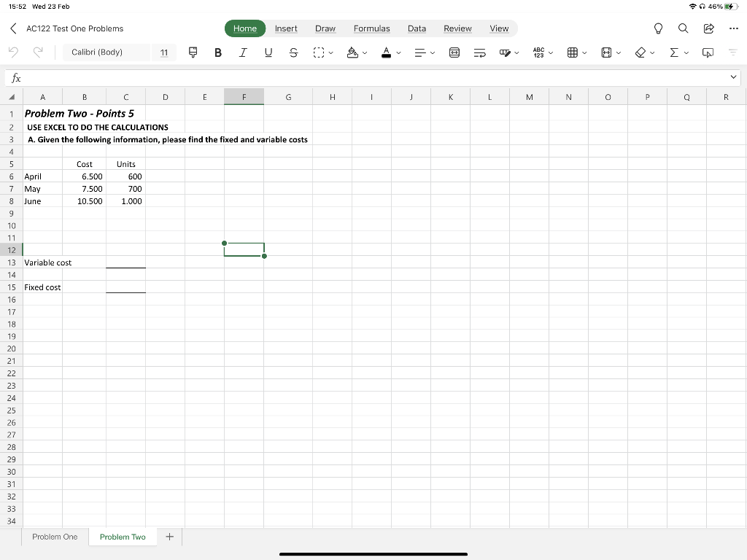Click into the formula bar field
The width and height of the screenshot is (747, 560).
click(x=374, y=77)
